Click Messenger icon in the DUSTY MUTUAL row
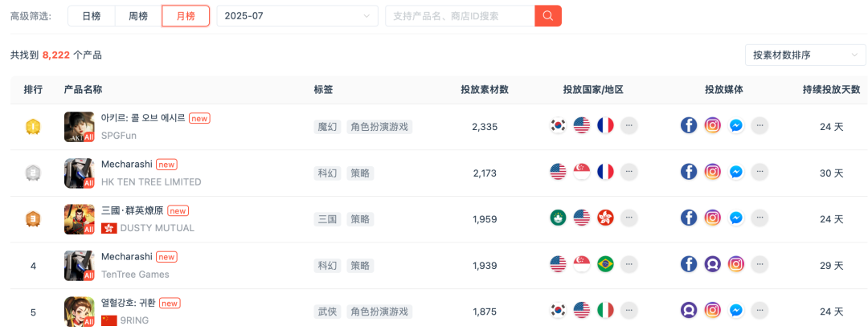The image size is (868, 330). [x=735, y=218]
